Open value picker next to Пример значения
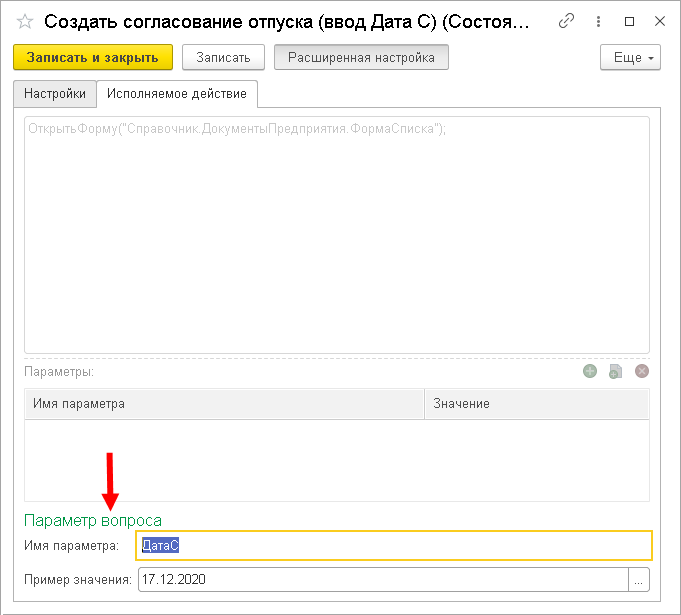Image resolution: width=681 pixels, height=615 pixels. pos(640,579)
